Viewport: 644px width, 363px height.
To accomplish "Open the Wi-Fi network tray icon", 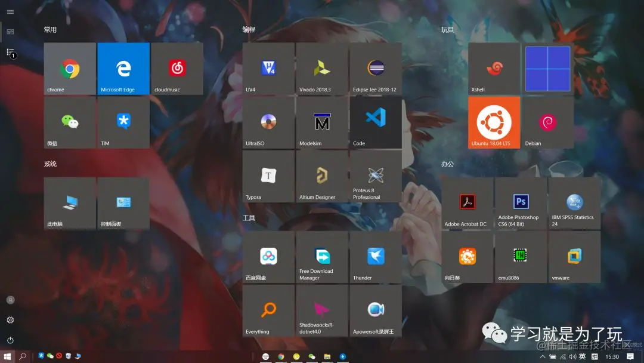I will 563,357.
